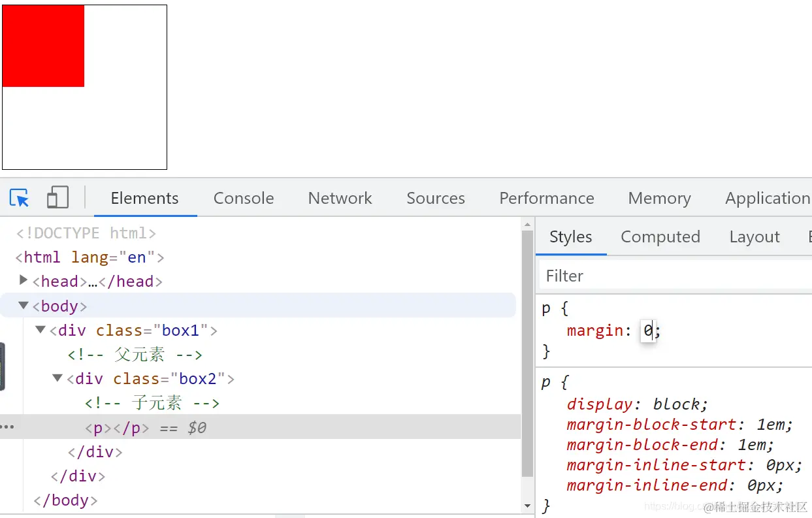
Task: Click the display: block declaration
Action: [x=638, y=404]
